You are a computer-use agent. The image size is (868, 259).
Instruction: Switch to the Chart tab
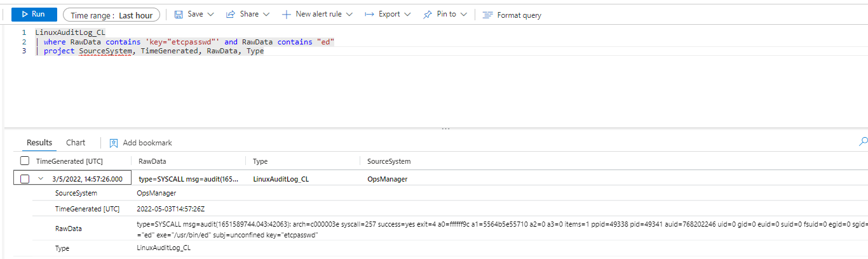[x=76, y=143]
